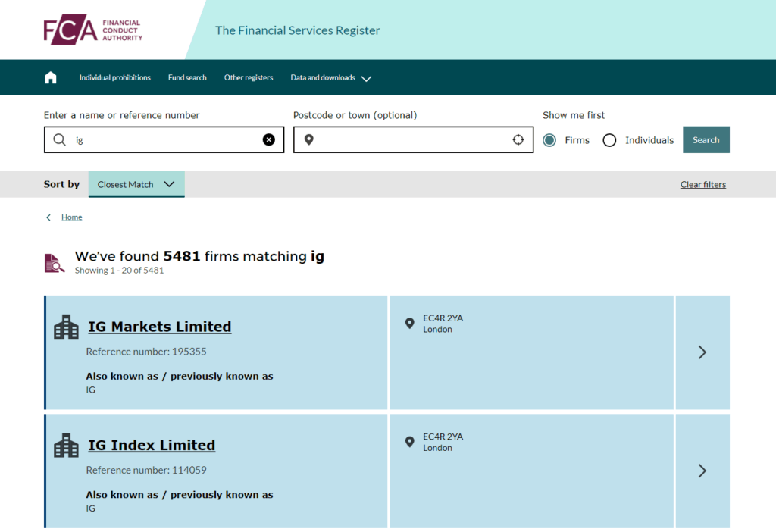Open the Closest Match sort dropdown
This screenshot has width=776, height=532.
click(136, 185)
